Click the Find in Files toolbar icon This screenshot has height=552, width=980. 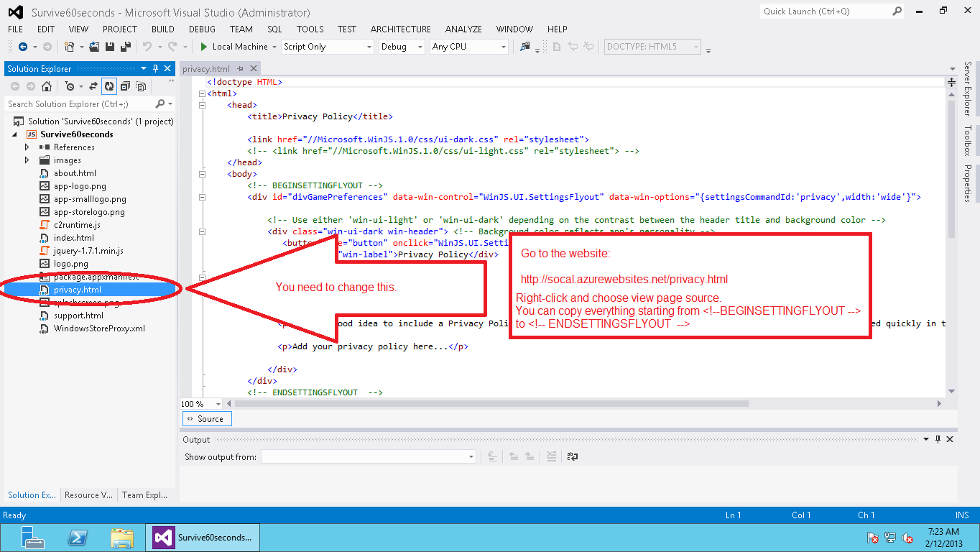click(525, 47)
